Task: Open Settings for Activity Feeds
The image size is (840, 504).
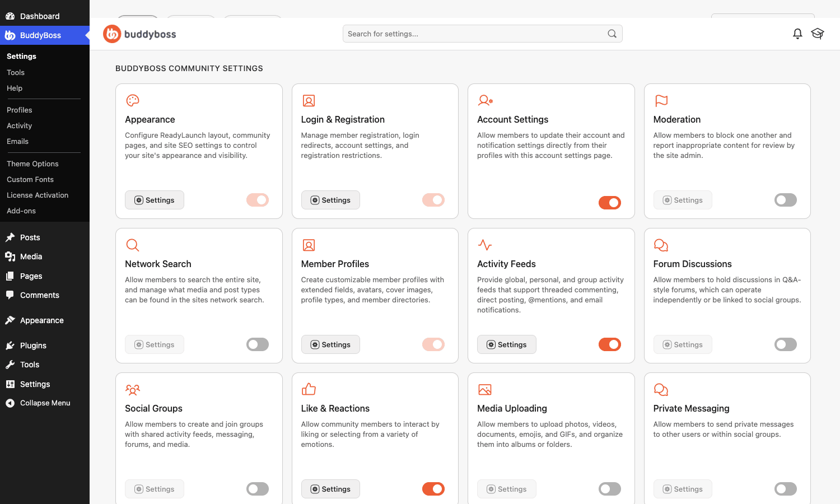Action: (507, 344)
